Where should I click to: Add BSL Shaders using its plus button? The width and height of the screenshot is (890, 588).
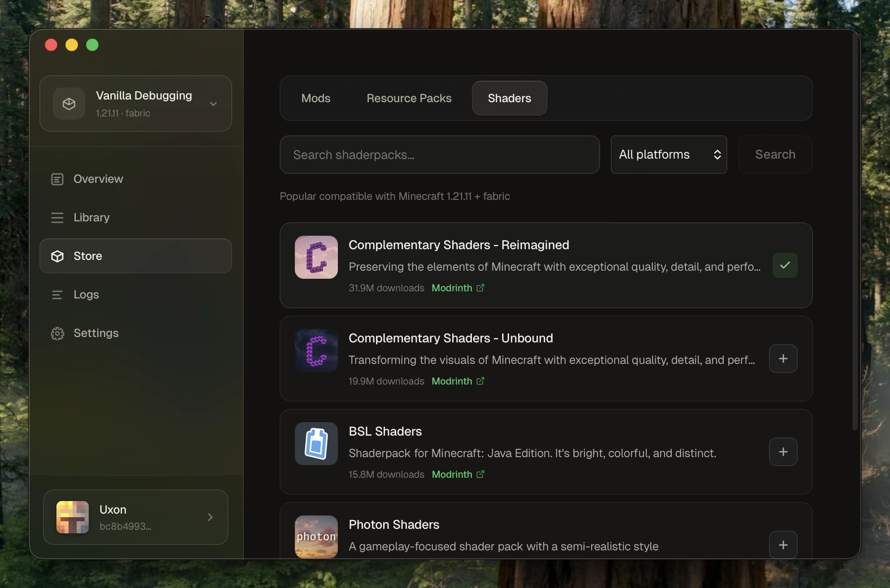pyautogui.click(x=783, y=452)
